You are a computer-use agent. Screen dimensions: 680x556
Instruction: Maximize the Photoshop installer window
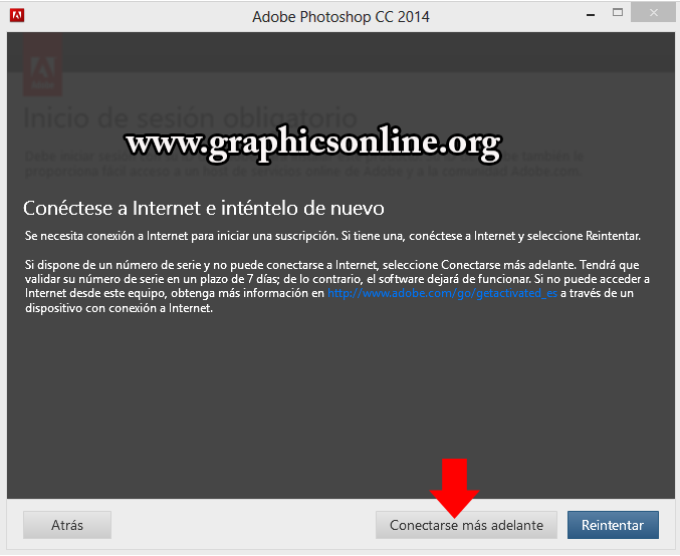[x=618, y=13]
